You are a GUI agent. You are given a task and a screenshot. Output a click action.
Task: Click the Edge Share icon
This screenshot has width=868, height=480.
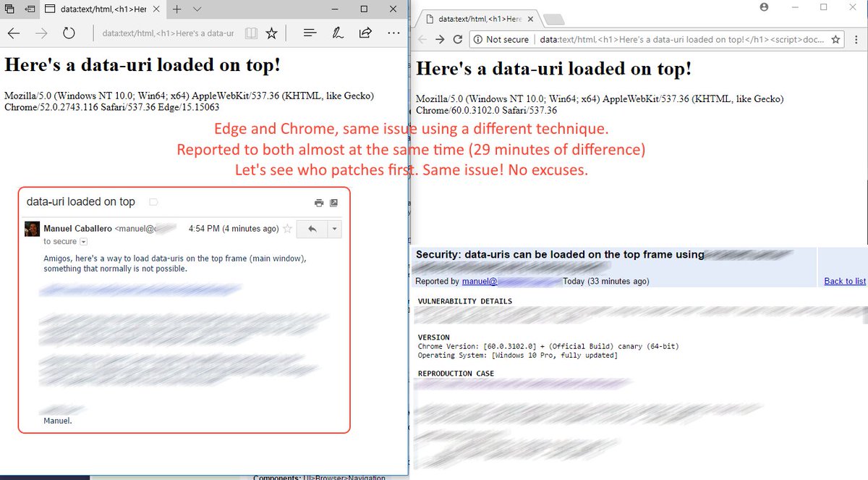[365, 33]
